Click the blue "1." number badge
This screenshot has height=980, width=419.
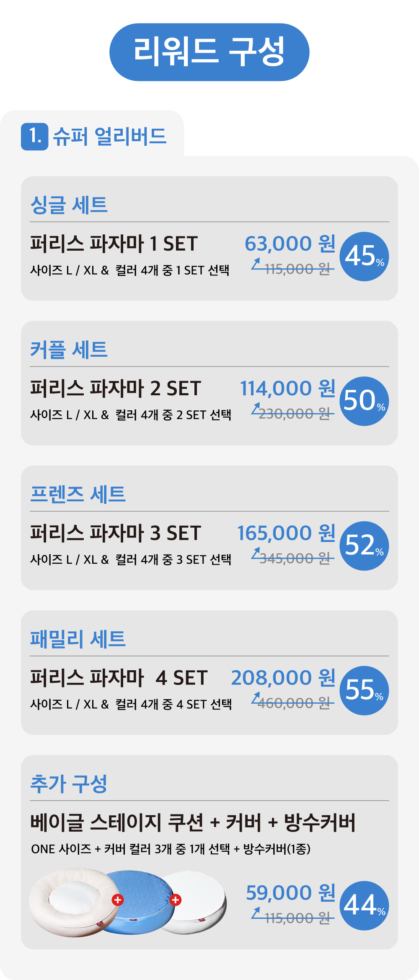pyautogui.click(x=35, y=137)
